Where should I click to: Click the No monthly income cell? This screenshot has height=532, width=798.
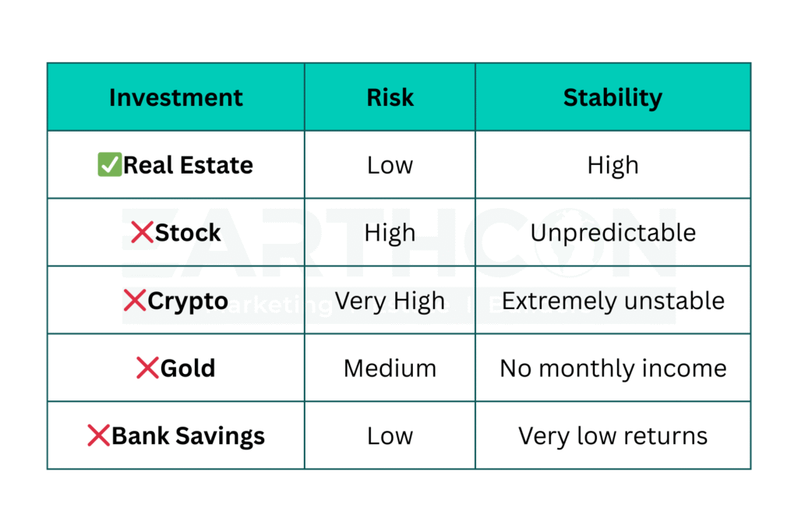point(613,368)
